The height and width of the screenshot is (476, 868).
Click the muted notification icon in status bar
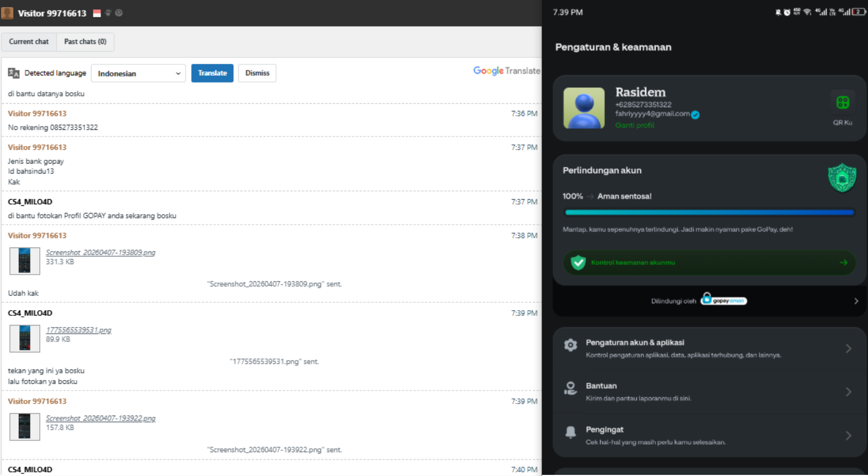(x=778, y=12)
